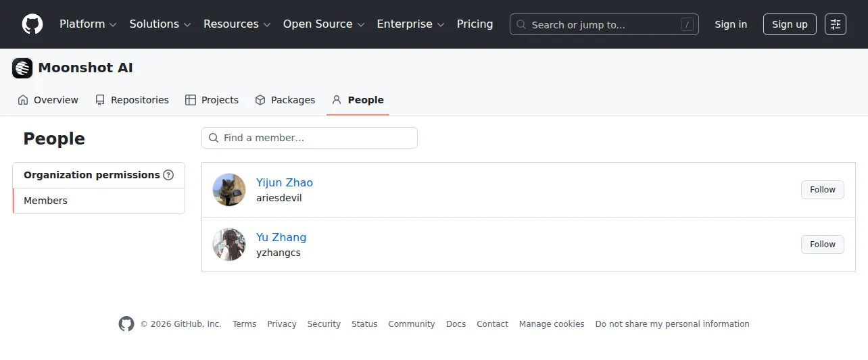
Task: Click Manage cookies in footer
Action: [x=552, y=324]
